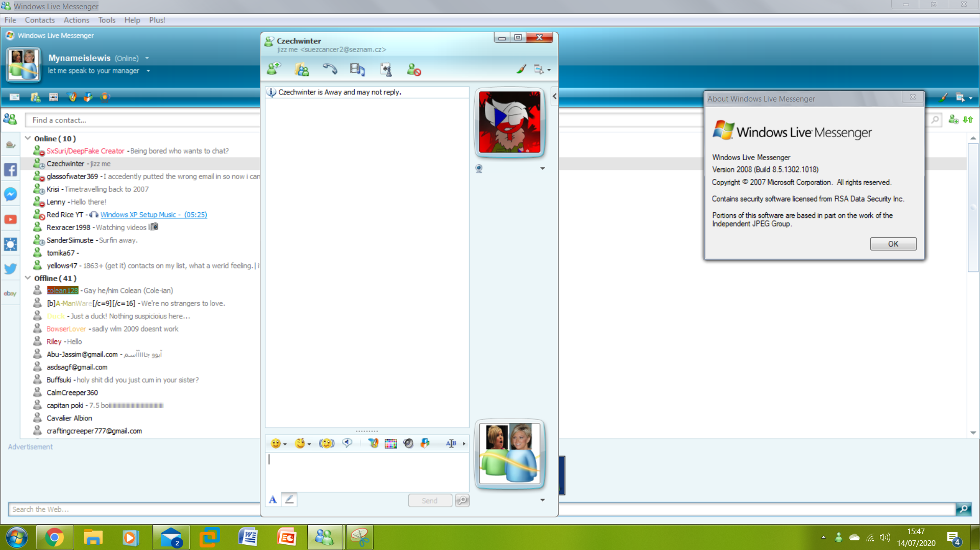Click the text formatting AB icon in chat
The image size is (980, 550).
coord(451,443)
